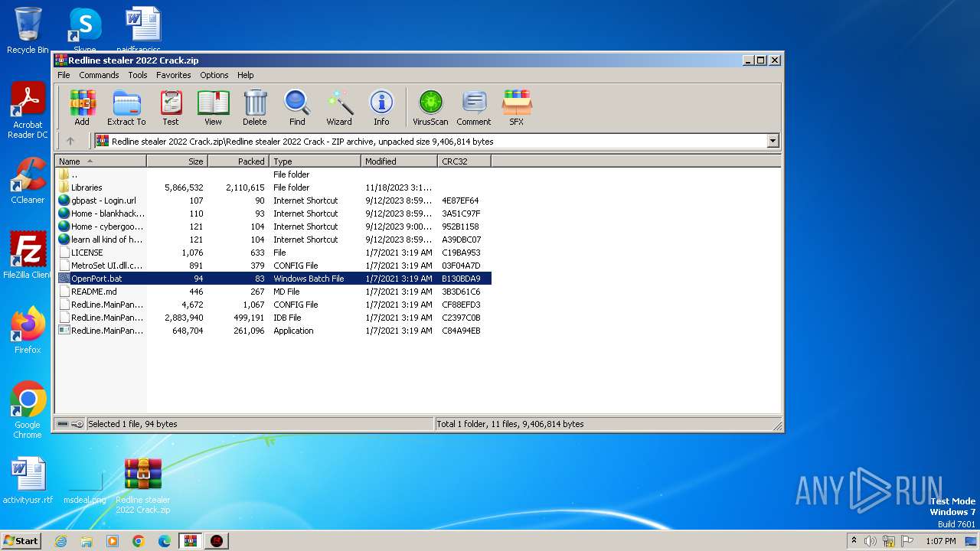This screenshot has width=980, height=551.
Task: Click the window resize grip corner
Action: pos(777,425)
